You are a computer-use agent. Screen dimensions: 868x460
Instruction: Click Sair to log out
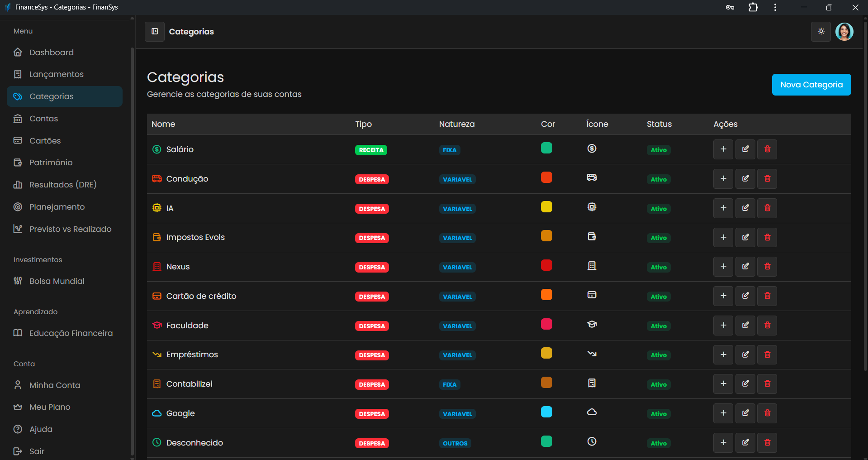pos(37,451)
